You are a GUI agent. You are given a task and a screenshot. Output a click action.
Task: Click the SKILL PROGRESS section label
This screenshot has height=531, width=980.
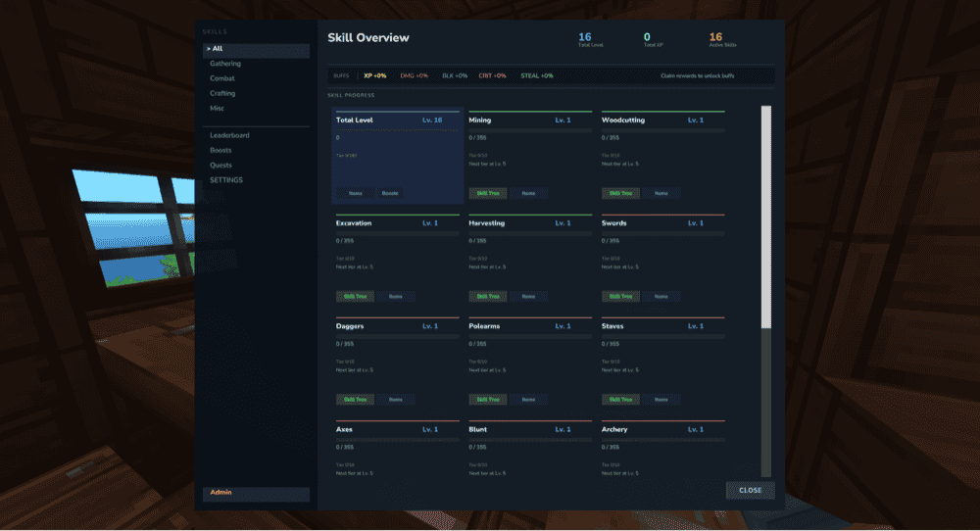click(351, 96)
